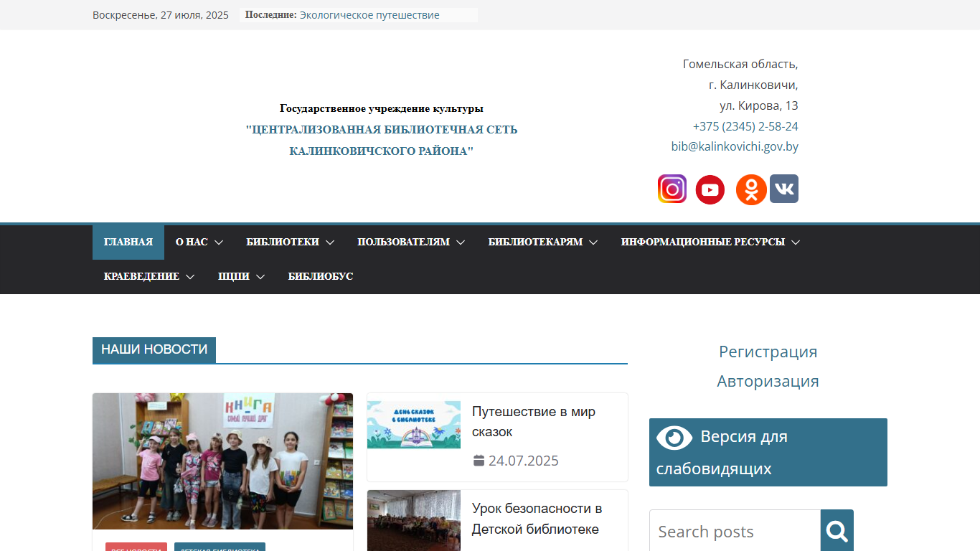Click the eye icon for visually impaired version

coord(674,437)
